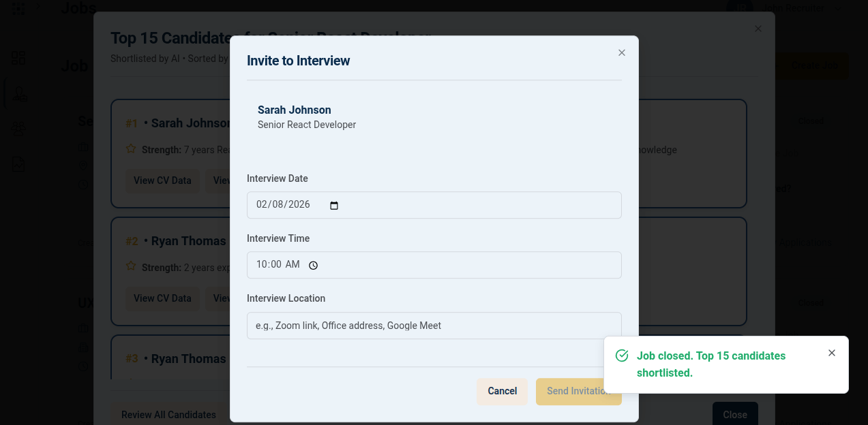Click the Job closed notification message

(x=711, y=364)
